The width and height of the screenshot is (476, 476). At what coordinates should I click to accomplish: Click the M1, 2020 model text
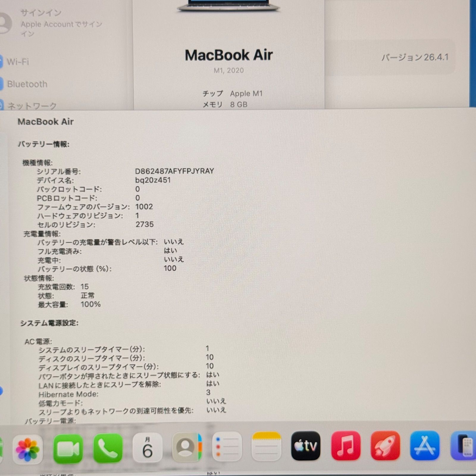(x=228, y=71)
